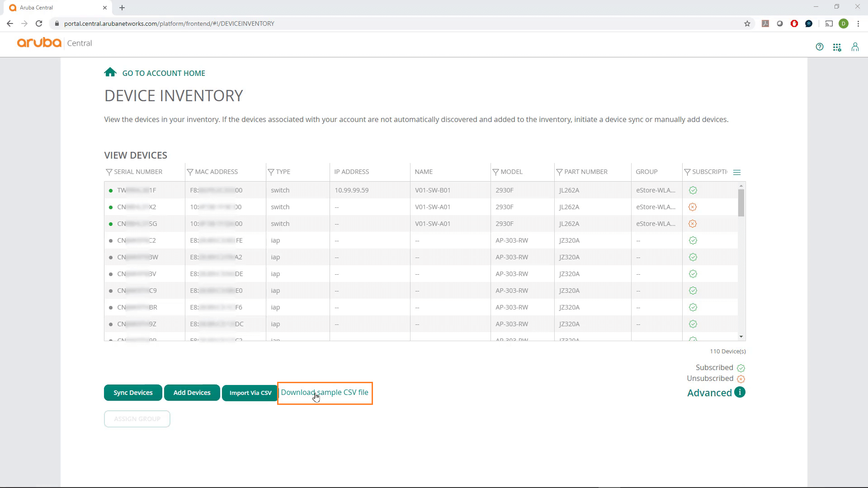Click Download sample CSV file link
Viewport: 868px width, 488px height.
[325, 392]
